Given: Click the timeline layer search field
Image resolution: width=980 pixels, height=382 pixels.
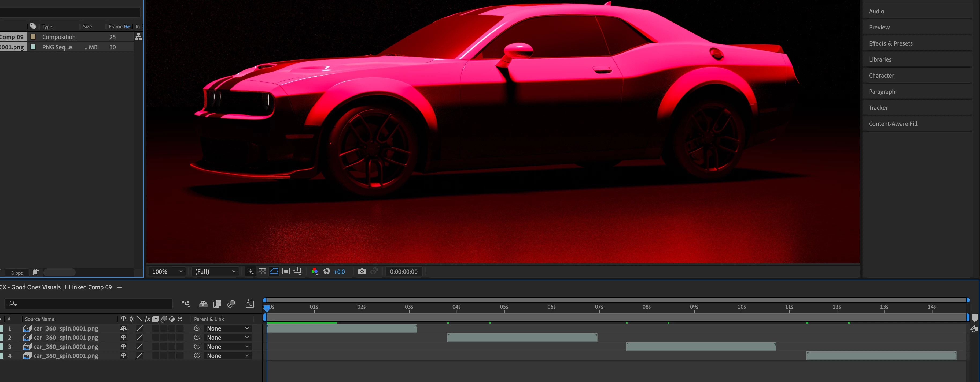Looking at the screenshot, I should point(91,304).
